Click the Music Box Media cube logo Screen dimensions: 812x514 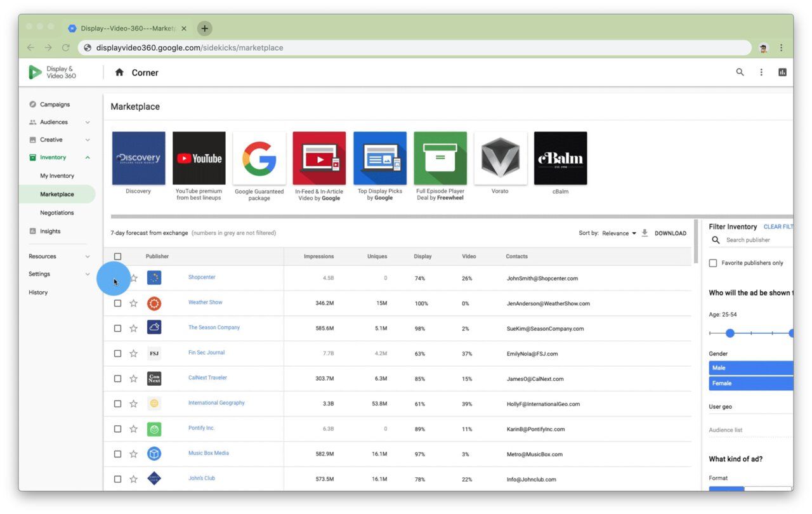point(154,454)
